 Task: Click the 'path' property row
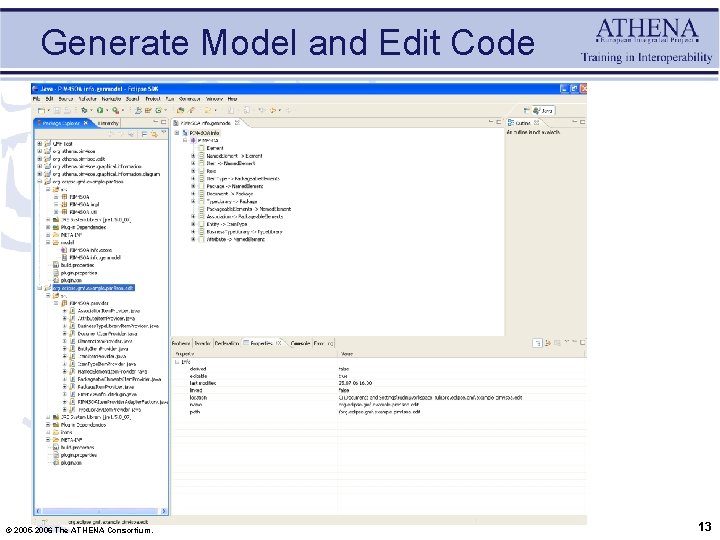[379, 412]
